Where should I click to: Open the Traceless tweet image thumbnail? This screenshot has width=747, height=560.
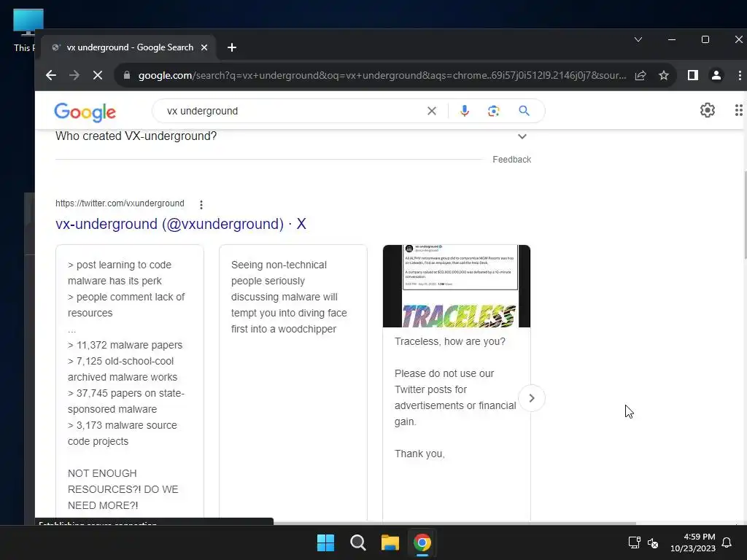(x=457, y=286)
